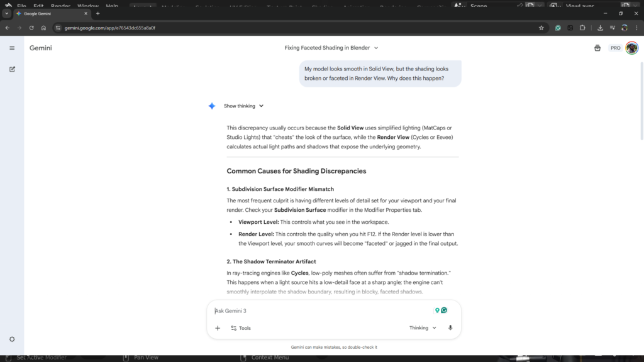Open the Gemini settings gear in the sidebar
Image resolution: width=644 pixels, height=362 pixels.
pos(12,339)
